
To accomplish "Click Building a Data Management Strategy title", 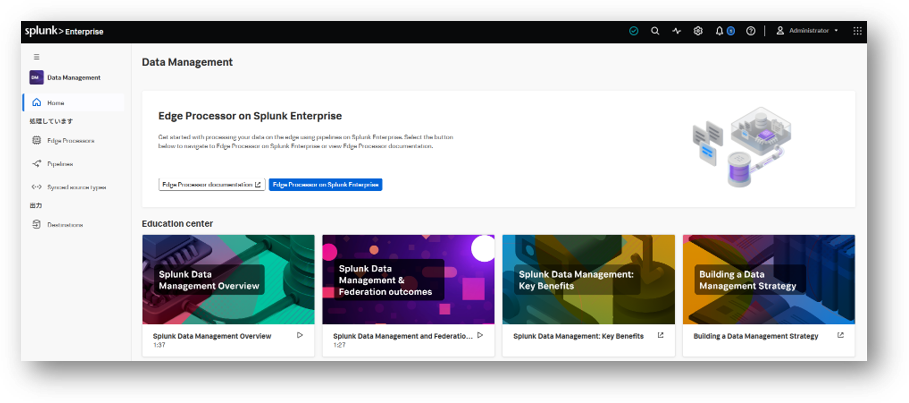I will tap(756, 336).
